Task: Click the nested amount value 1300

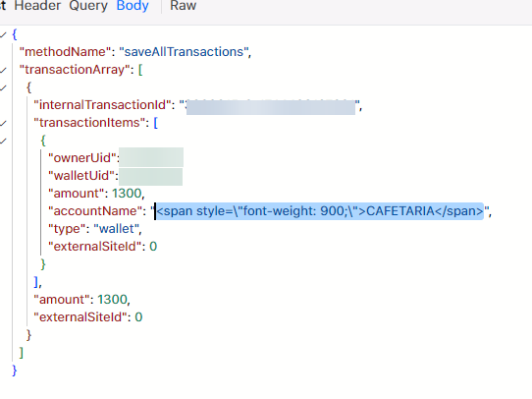Action: [127, 194]
